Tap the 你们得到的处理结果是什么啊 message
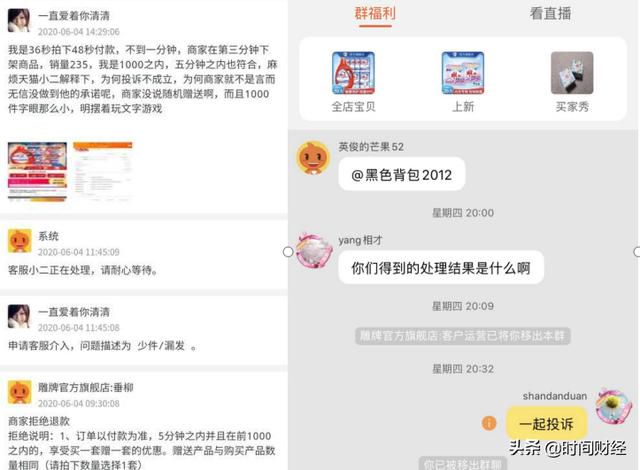The width and height of the screenshot is (640, 470). 441,268
